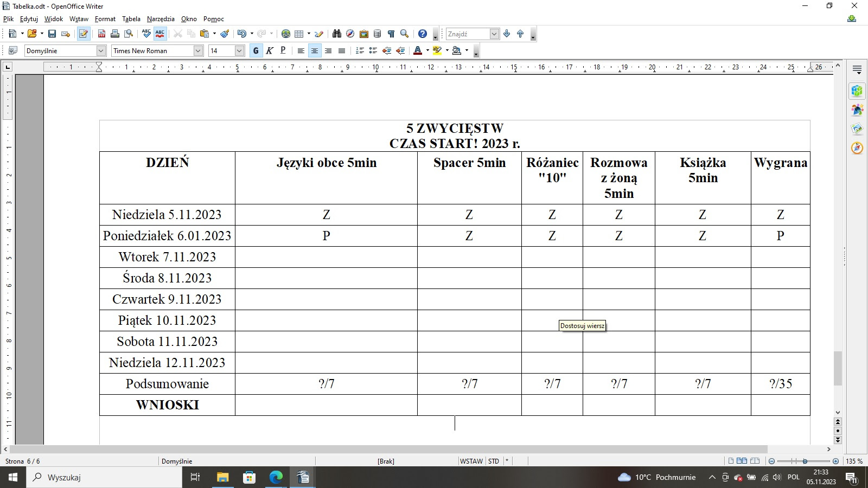Expand Table insert dropdown arrow
This screenshot has height=488, width=868.
(x=309, y=34)
